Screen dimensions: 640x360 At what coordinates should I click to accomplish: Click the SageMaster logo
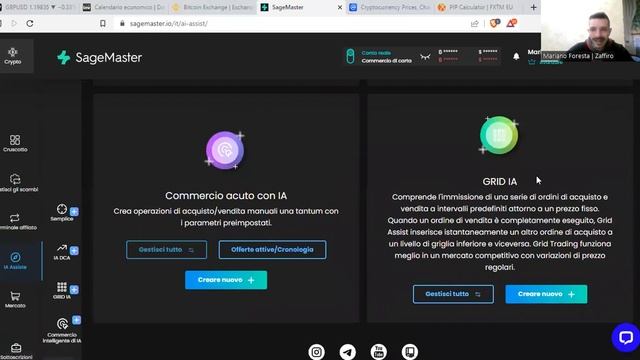point(100,58)
